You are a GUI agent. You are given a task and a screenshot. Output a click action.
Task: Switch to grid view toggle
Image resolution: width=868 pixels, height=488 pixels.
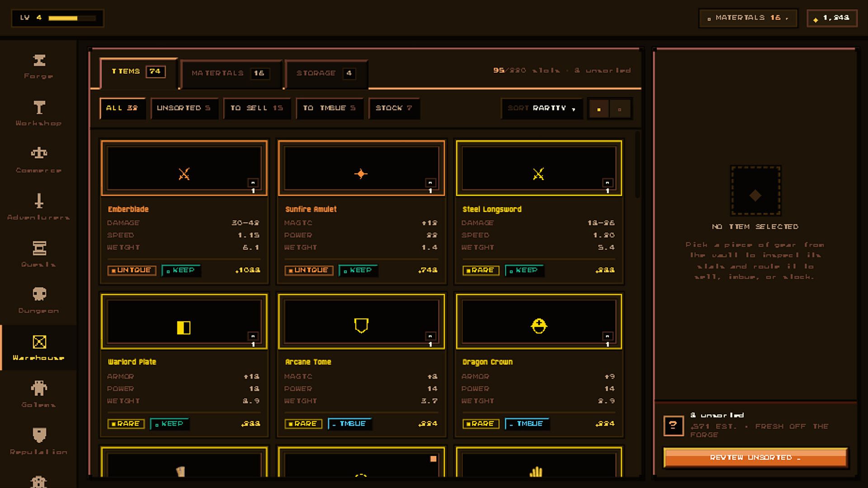pos(599,109)
